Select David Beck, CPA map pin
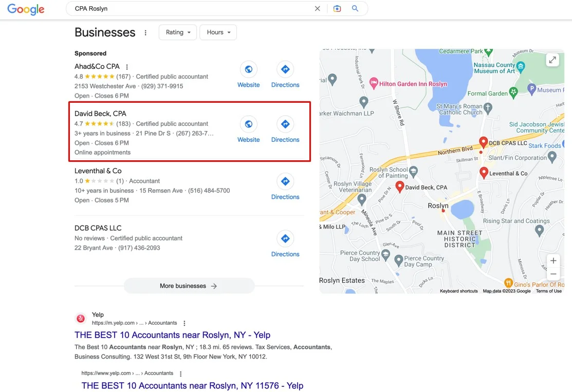572x392 pixels. point(399,186)
